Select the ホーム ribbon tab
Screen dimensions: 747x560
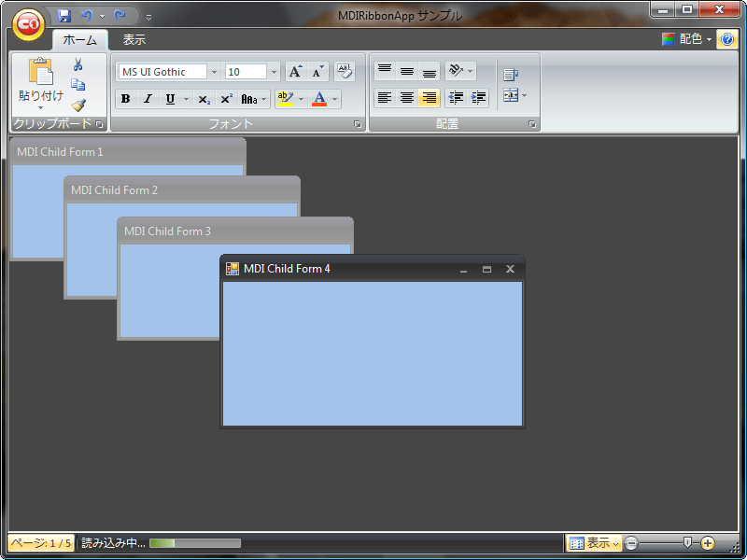tap(80, 39)
